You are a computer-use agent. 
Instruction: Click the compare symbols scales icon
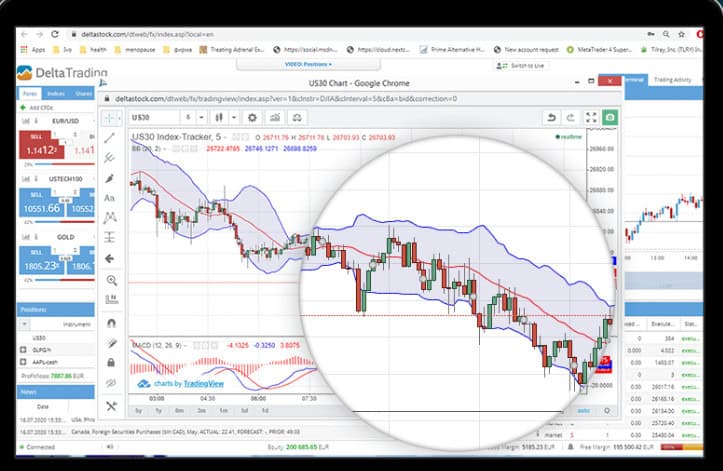click(297, 118)
